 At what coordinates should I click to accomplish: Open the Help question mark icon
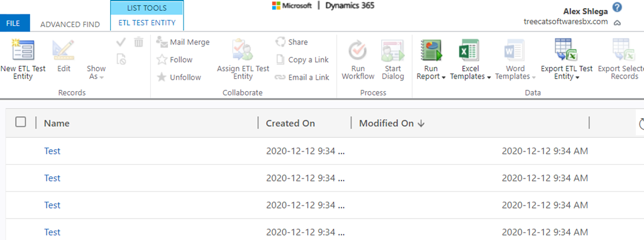pos(617,7)
